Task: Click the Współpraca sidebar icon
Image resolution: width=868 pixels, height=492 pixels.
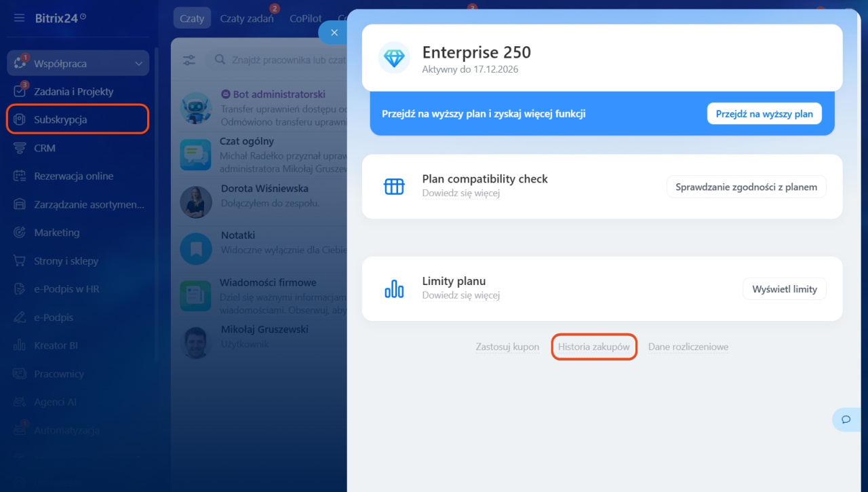Action: (20, 63)
